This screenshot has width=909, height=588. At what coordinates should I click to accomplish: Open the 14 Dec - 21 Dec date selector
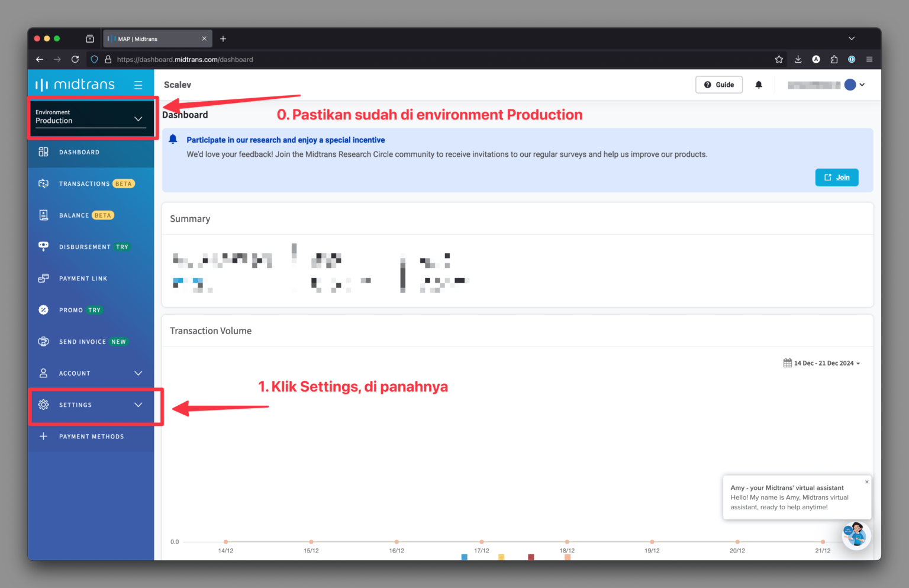click(x=823, y=363)
